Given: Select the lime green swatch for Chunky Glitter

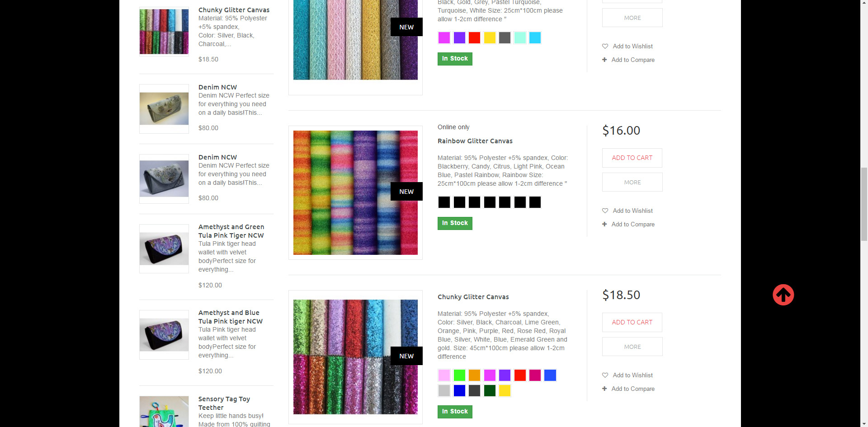Looking at the screenshot, I should 459,375.
